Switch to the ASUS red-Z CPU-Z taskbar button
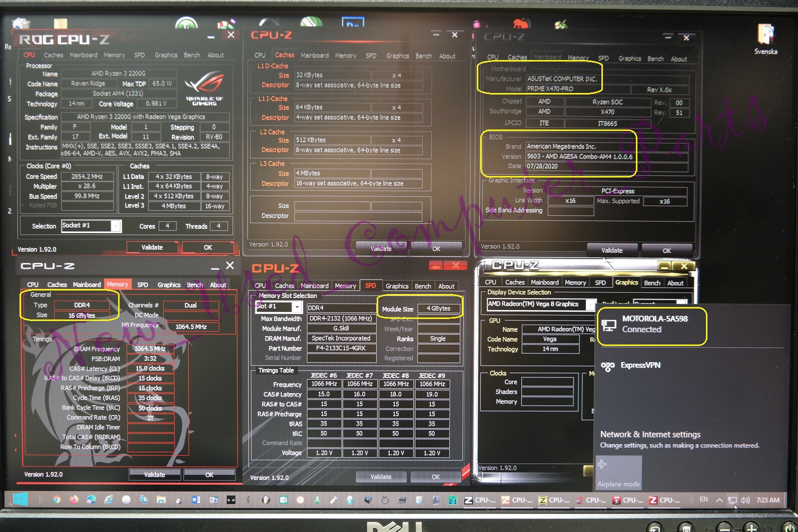798x532 pixels. coord(628,500)
